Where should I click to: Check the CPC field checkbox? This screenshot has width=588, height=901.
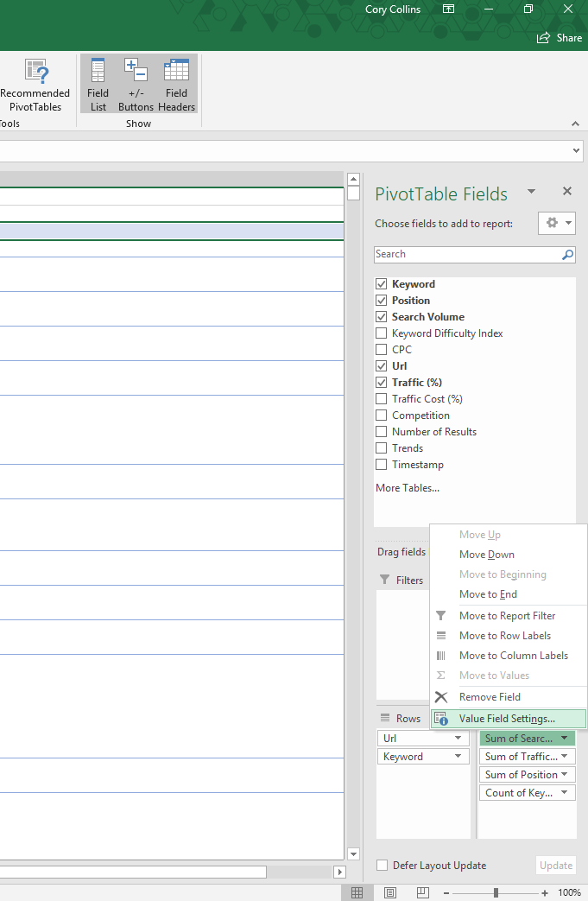point(382,350)
